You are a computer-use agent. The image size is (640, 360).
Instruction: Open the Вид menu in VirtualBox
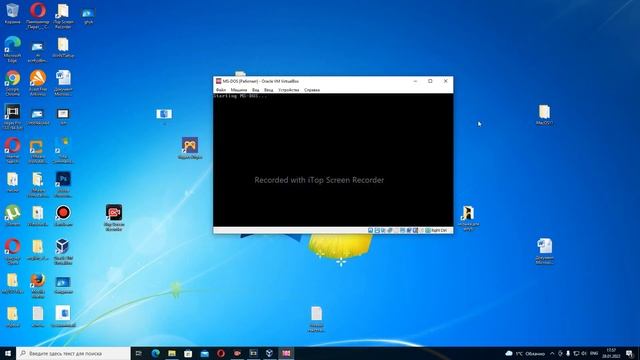(256, 90)
